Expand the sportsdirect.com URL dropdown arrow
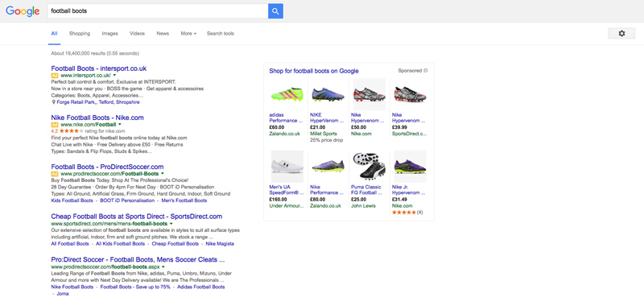Image resolution: width=644 pixels, height=306 pixels. click(x=171, y=224)
